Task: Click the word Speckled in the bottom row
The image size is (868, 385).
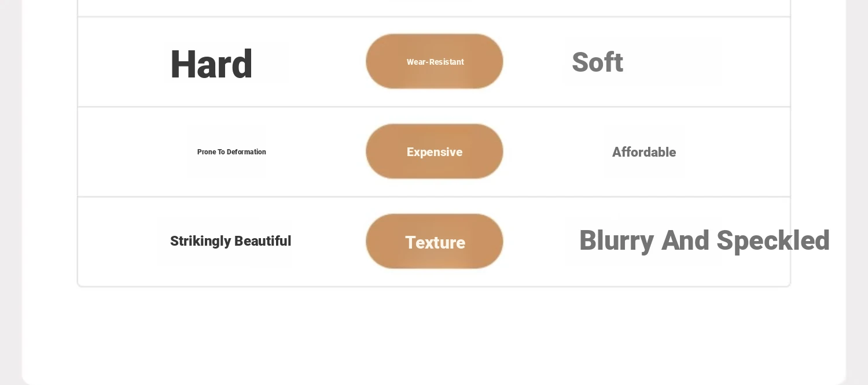Action: (x=773, y=240)
